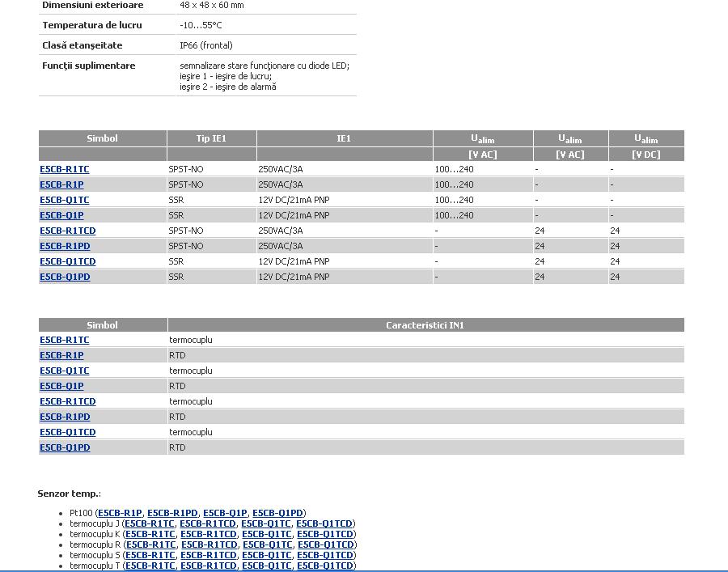Viewport: 728px width, 572px height.
Task: Follow E5CB-R1TCD link in termocuplu J bullet
Action: point(208,523)
